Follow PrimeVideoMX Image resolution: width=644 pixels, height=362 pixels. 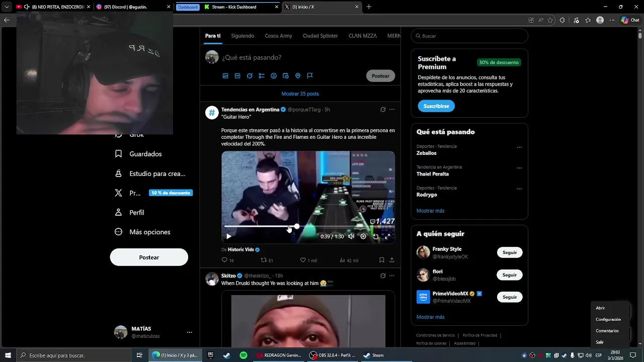[x=510, y=297]
